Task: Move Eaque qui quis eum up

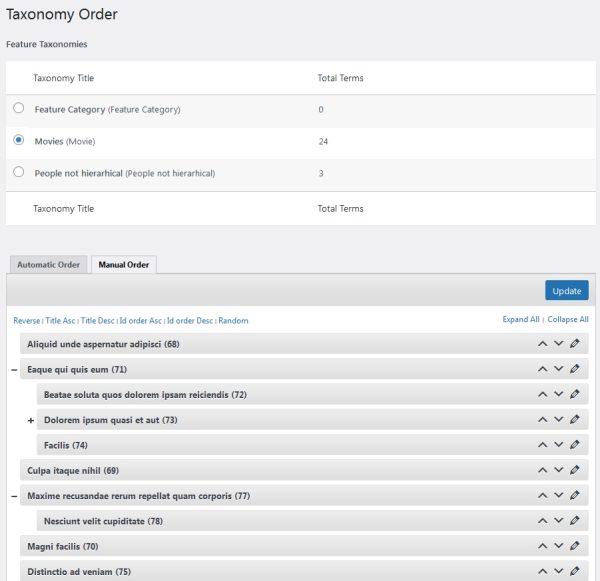Action: click(x=542, y=369)
